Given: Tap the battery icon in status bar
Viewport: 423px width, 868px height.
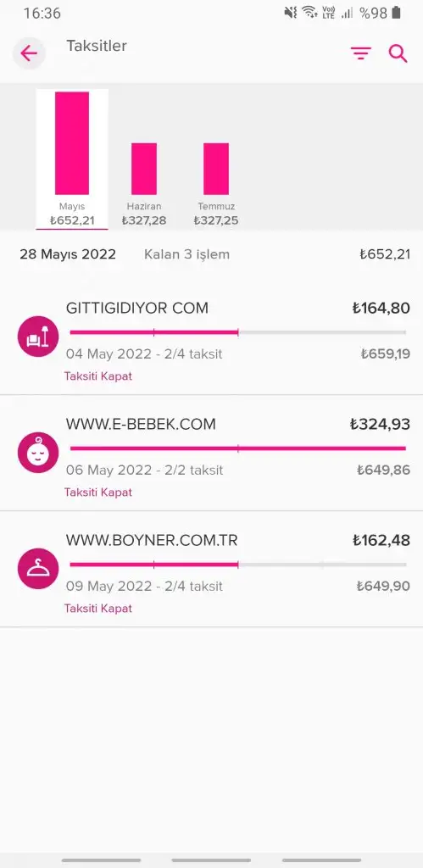Looking at the screenshot, I should tap(396, 13).
